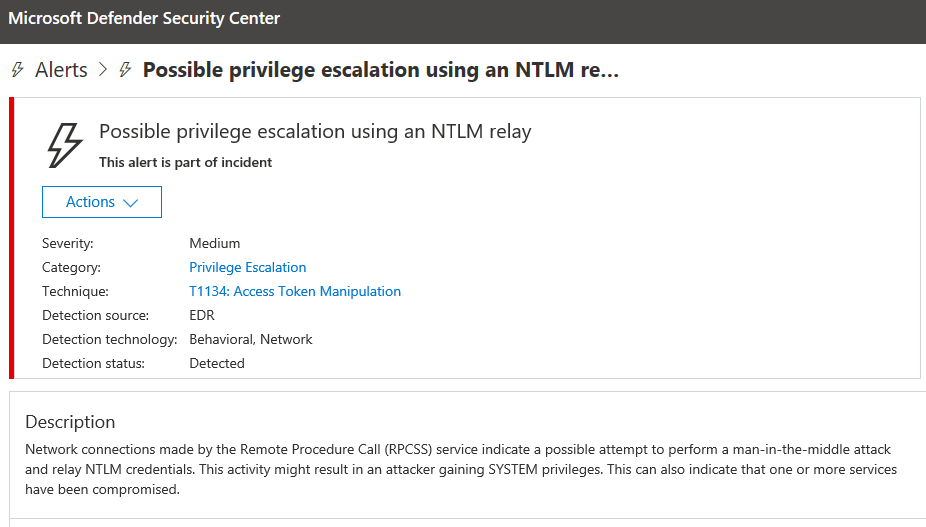Click the EDR detection source value
Screen dimensions: 926x527
pyautogui.click(x=202, y=315)
